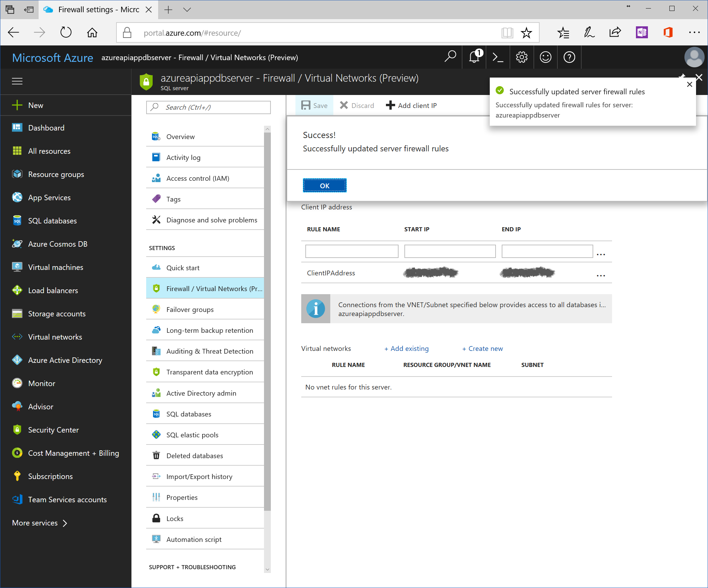
Task: Click the portal search magnifier icon
Action: pyautogui.click(x=450, y=57)
